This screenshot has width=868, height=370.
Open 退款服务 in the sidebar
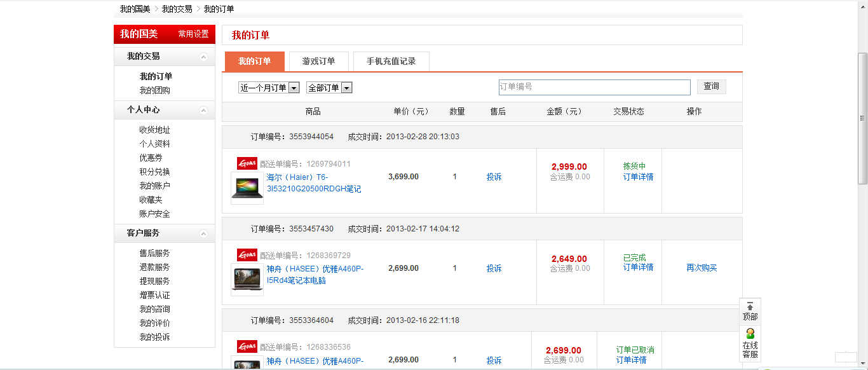pos(154,267)
